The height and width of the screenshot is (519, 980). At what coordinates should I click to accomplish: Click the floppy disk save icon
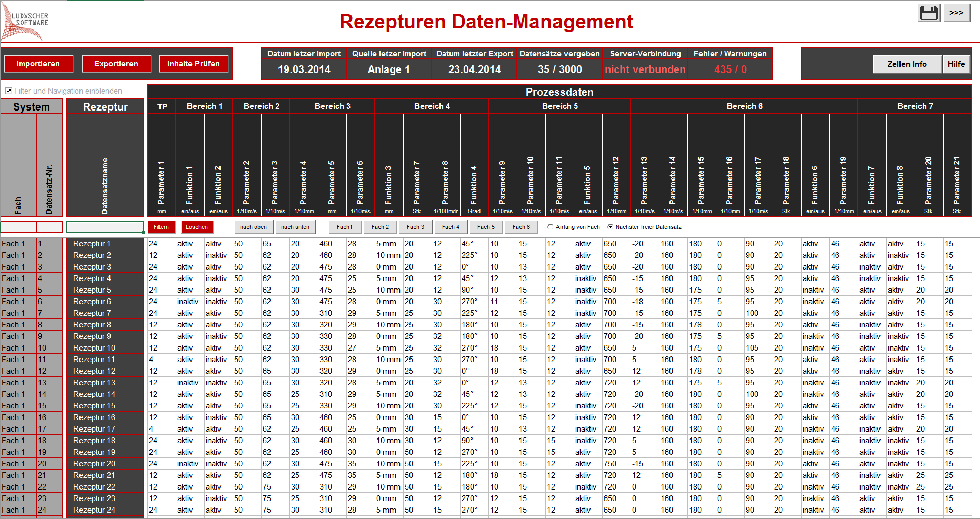point(929,13)
